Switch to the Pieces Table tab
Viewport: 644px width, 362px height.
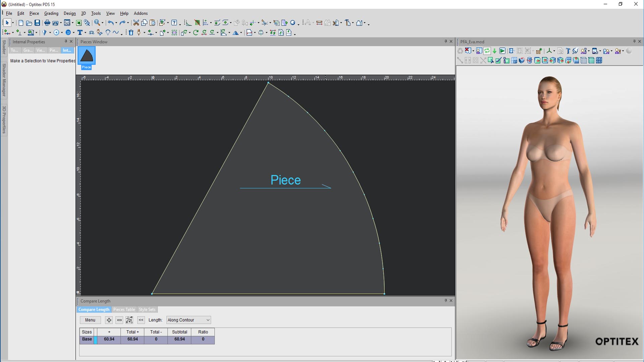(x=124, y=310)
